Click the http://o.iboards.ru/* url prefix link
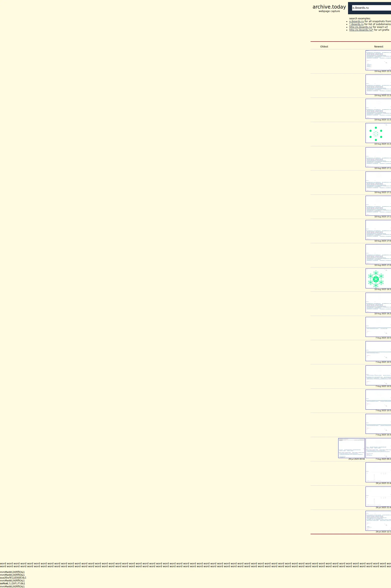Screen dimensions: 391x588 point(361,30)
